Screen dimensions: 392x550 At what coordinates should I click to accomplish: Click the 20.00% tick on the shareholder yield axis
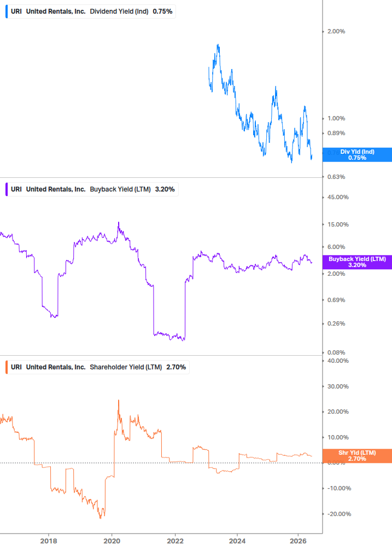pyautogui.click(x=338, y=412)
